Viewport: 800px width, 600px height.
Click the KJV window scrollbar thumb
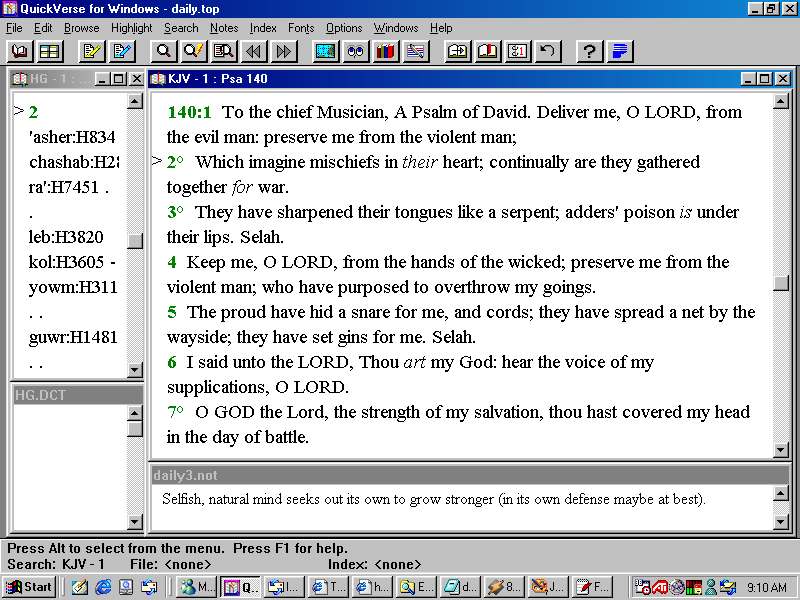tap(781, 283)
